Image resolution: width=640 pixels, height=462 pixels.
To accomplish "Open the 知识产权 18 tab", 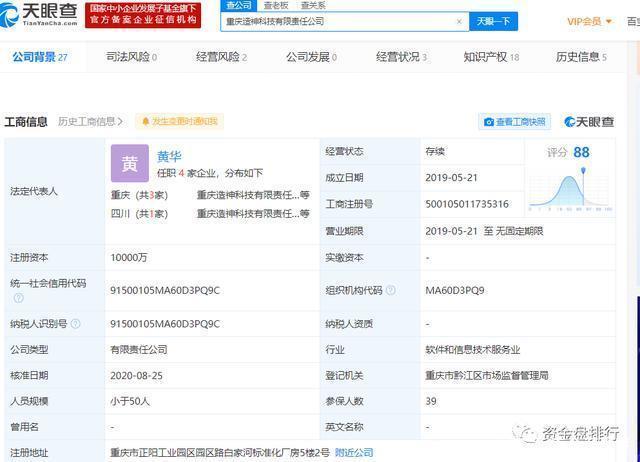I will 491,57.
